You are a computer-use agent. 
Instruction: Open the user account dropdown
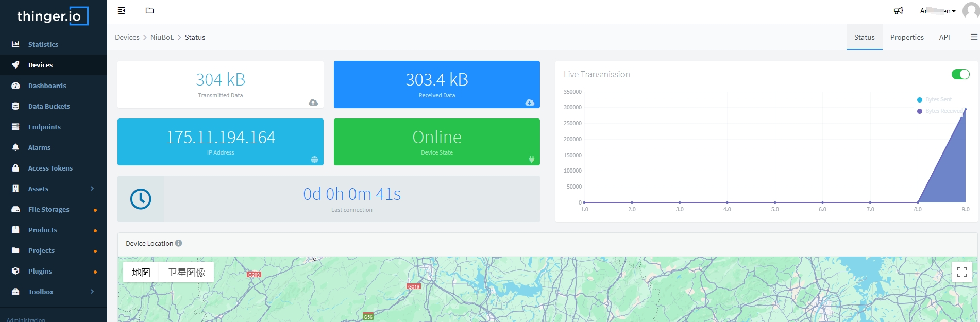point(938,11)
